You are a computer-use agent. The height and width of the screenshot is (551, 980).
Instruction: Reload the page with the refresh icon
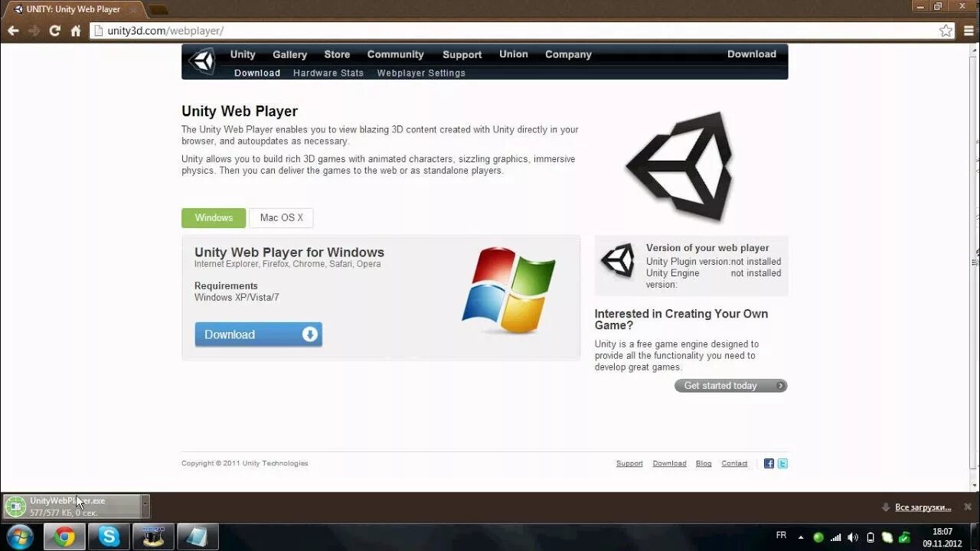pyautogui.click(x=54, y=31)
